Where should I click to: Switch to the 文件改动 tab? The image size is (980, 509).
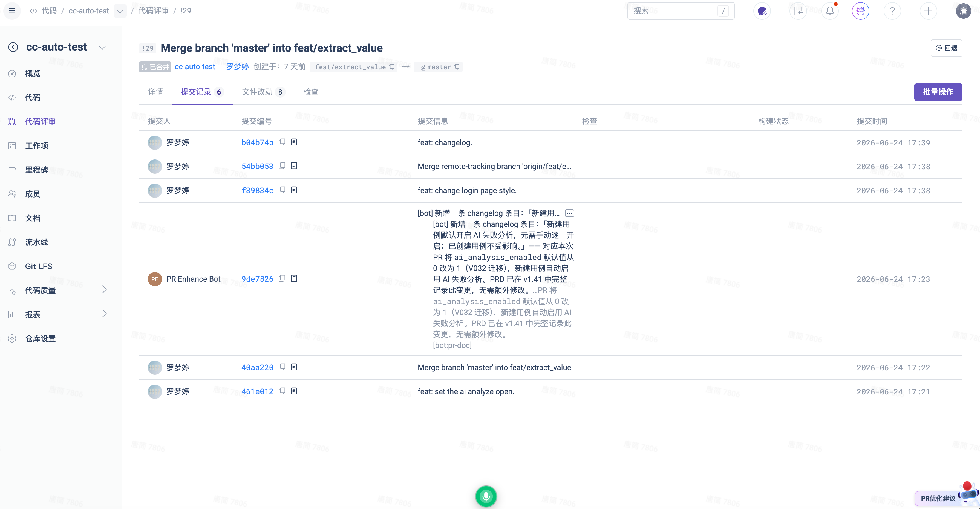(263, 92)
